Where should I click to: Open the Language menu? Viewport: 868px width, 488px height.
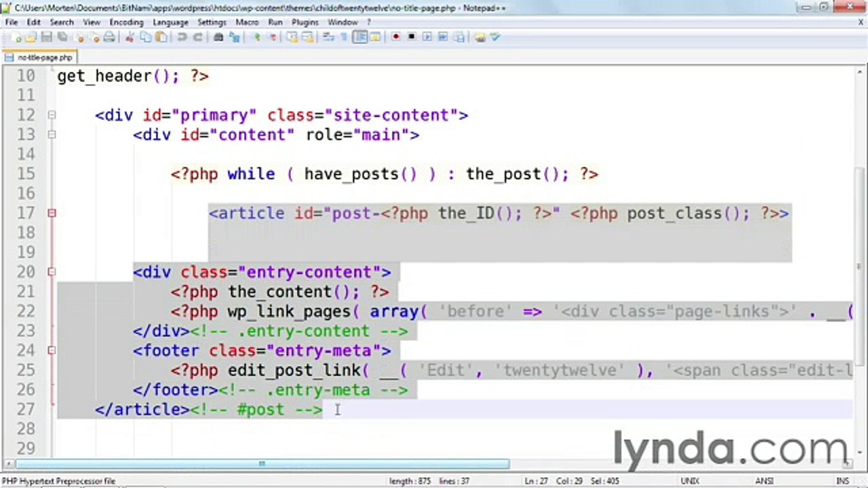(x=170, y=22)
